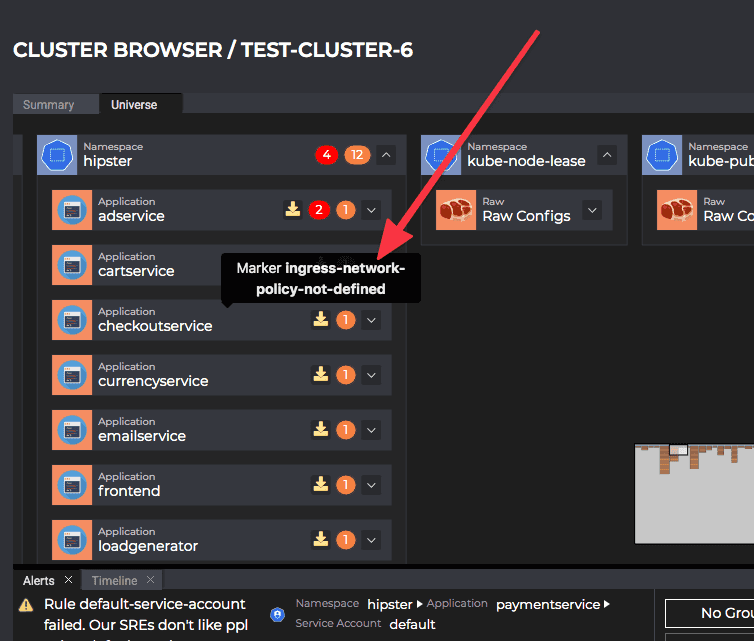Click red error badge on adservice
Screen dimensions: 754x641
319,210
